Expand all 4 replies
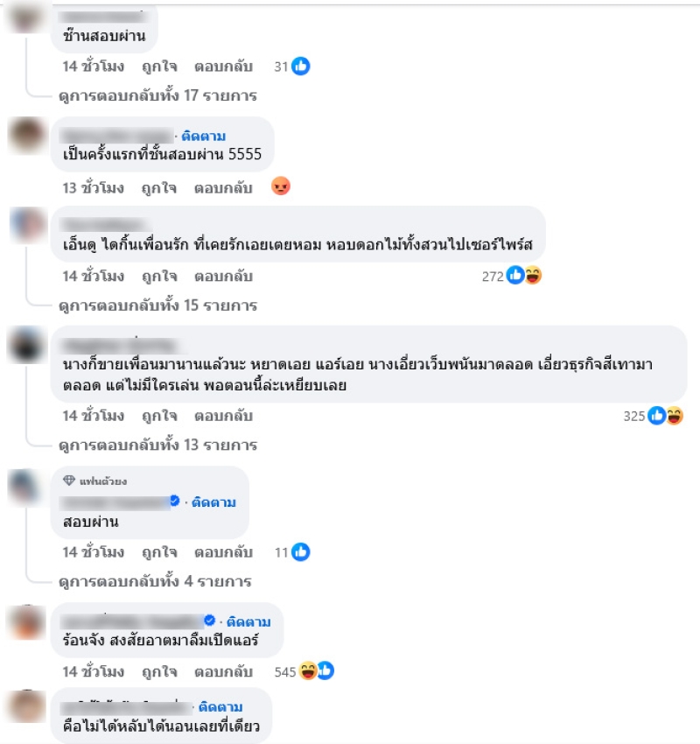Viewport: 700px width, 744px height. 155,582
